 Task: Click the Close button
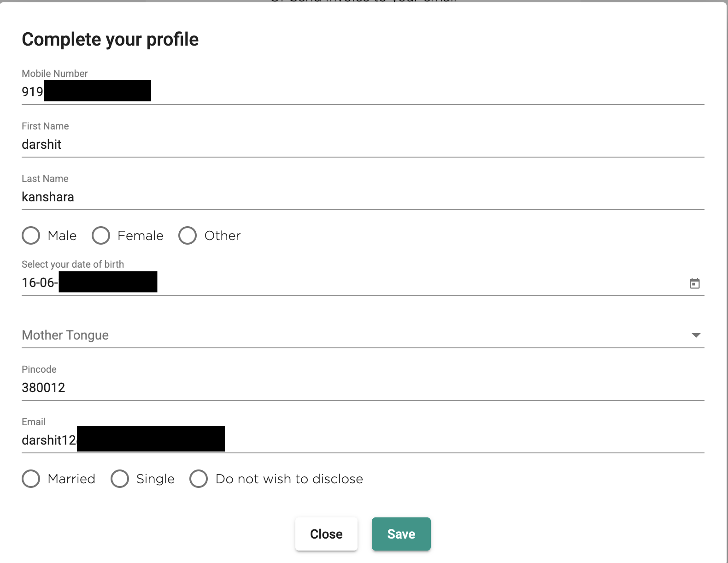tap(326, 534)
